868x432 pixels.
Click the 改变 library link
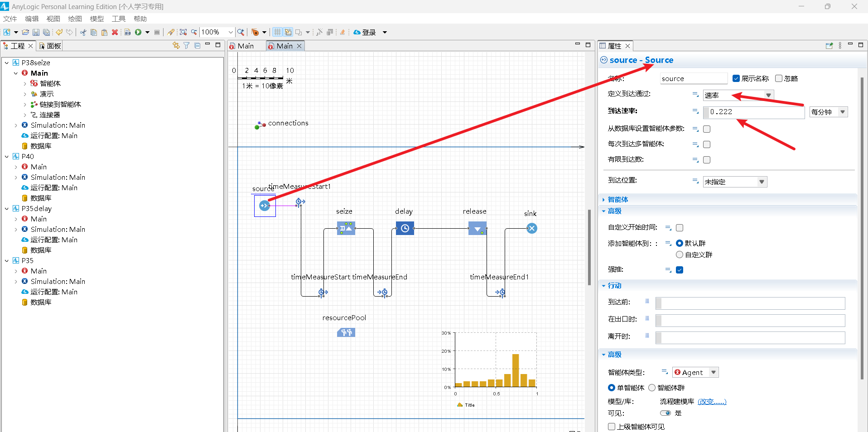coord(712,401)
